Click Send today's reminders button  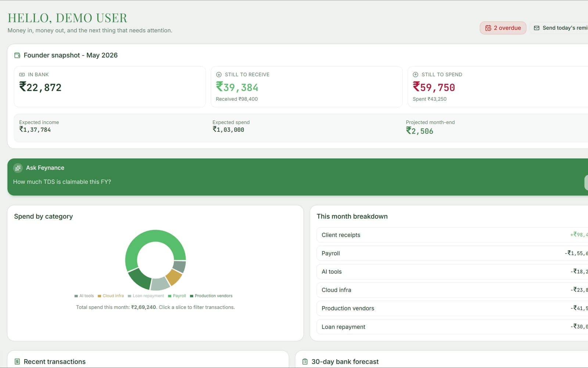coord(559,28)
